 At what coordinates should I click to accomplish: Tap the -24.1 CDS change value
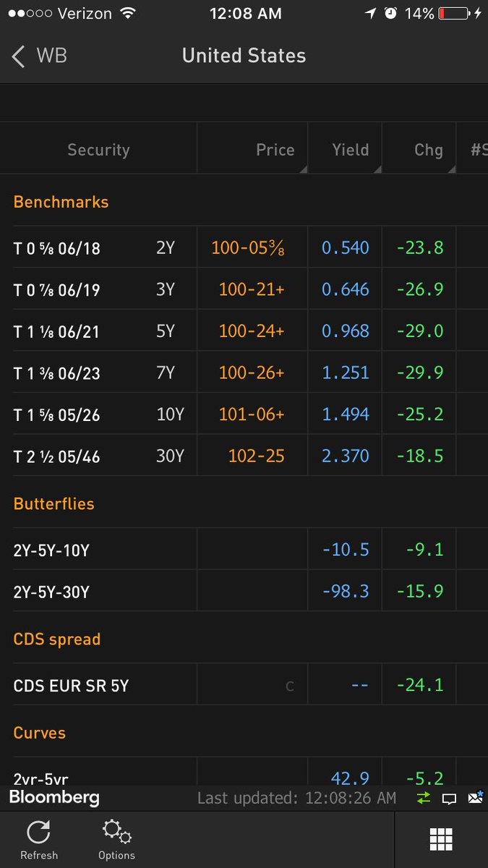420,684
